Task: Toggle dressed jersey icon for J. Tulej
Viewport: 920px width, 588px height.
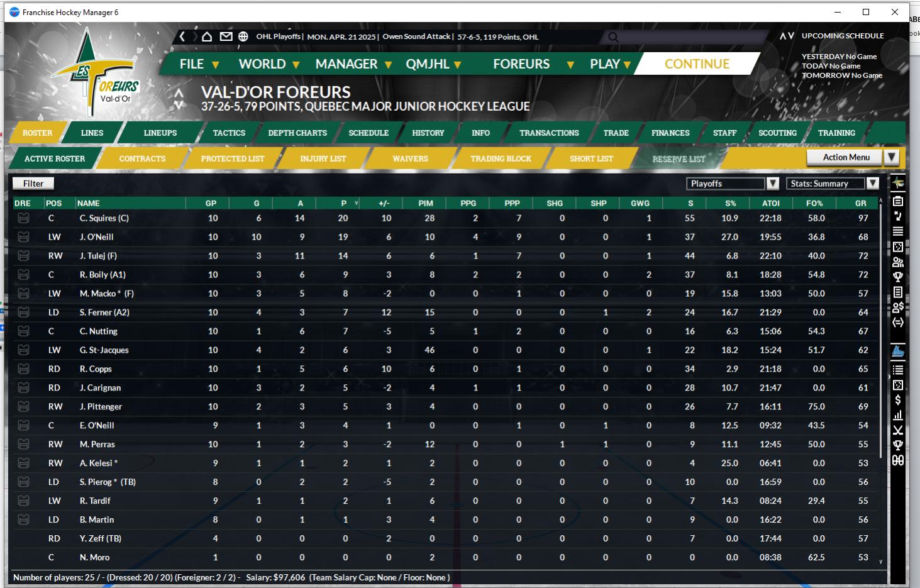Action: tap(23, 256)
